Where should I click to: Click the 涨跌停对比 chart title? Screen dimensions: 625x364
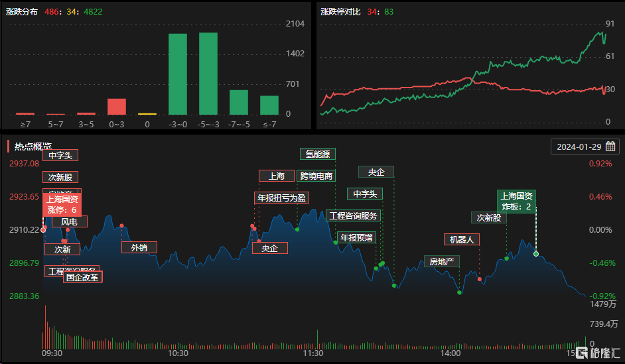pos(340,12)
